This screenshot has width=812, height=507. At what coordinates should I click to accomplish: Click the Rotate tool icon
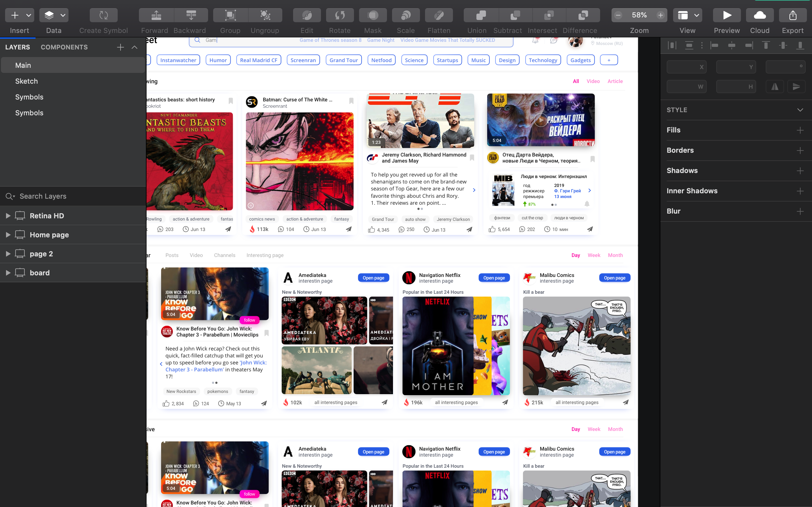coord(340,16)
